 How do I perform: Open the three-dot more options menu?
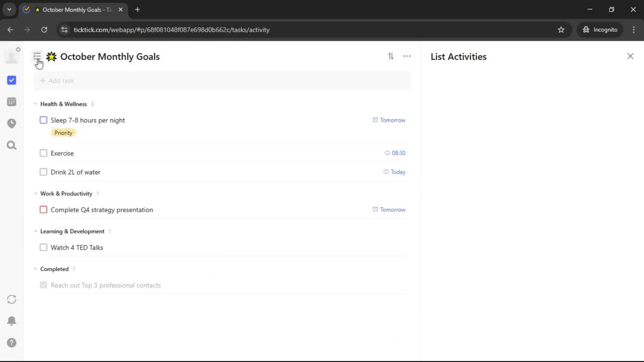point(407,56)
